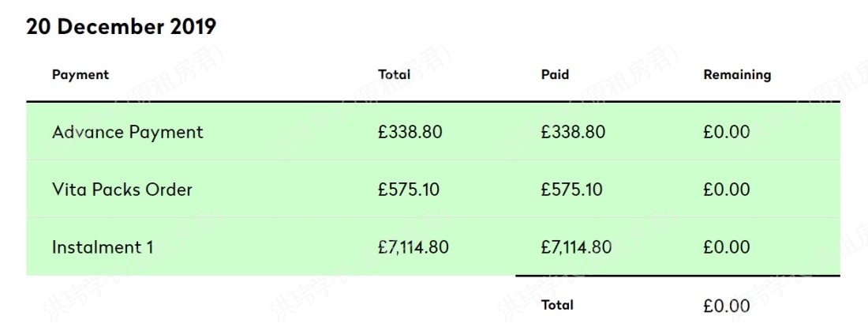Click Vita Packs Order remaining £0.00
868x331 pixels.
coord(726,190)
